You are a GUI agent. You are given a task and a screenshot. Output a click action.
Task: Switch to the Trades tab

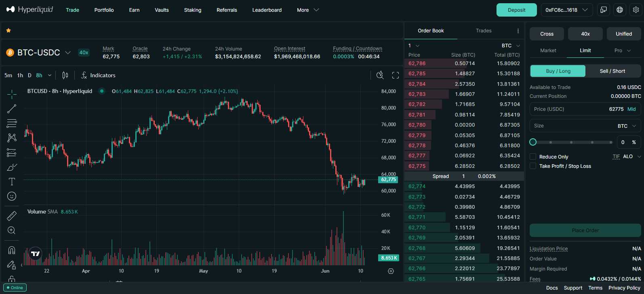tap(484, 31)
